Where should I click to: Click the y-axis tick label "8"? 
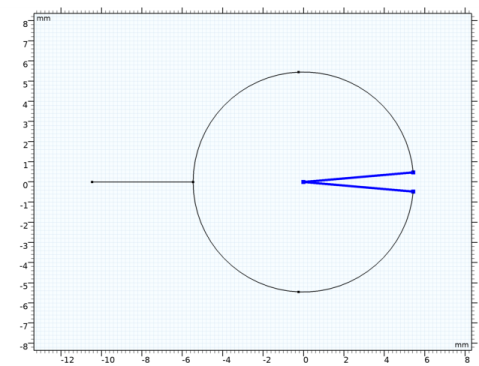click(x=25, y=24)
